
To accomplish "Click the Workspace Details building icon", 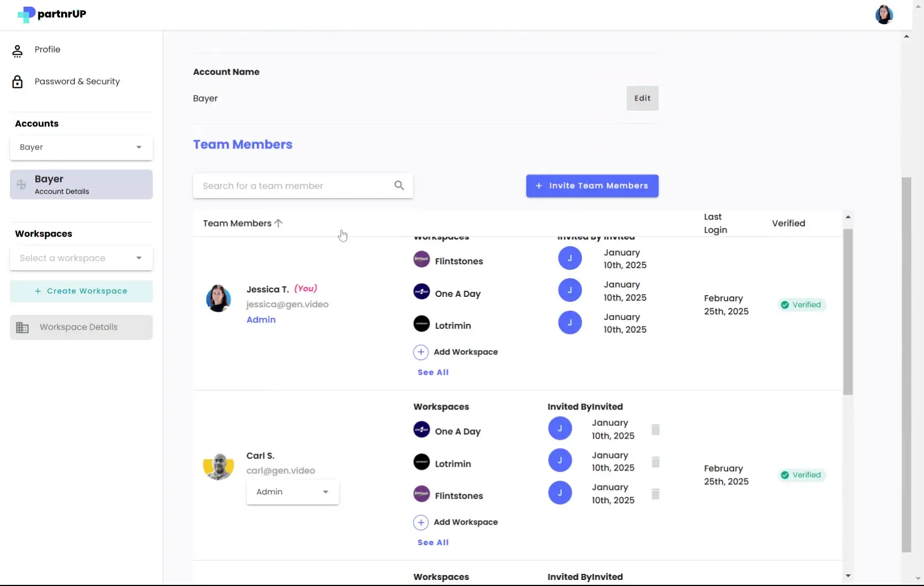I will click(23, 327).
